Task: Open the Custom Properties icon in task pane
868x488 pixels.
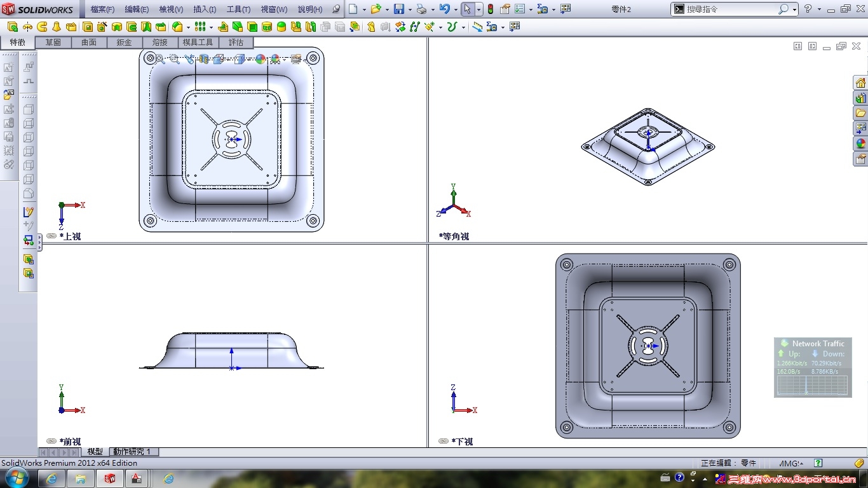Action: 860,159
